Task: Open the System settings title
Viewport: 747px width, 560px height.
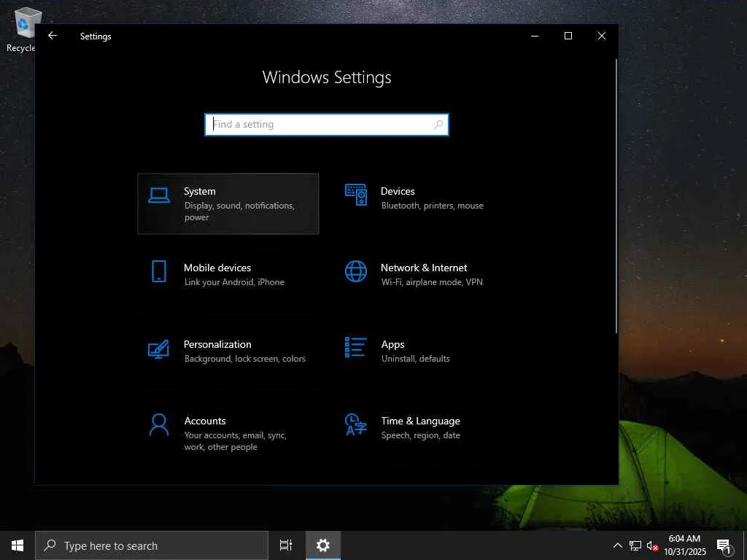Action: [x=200, y=191]
